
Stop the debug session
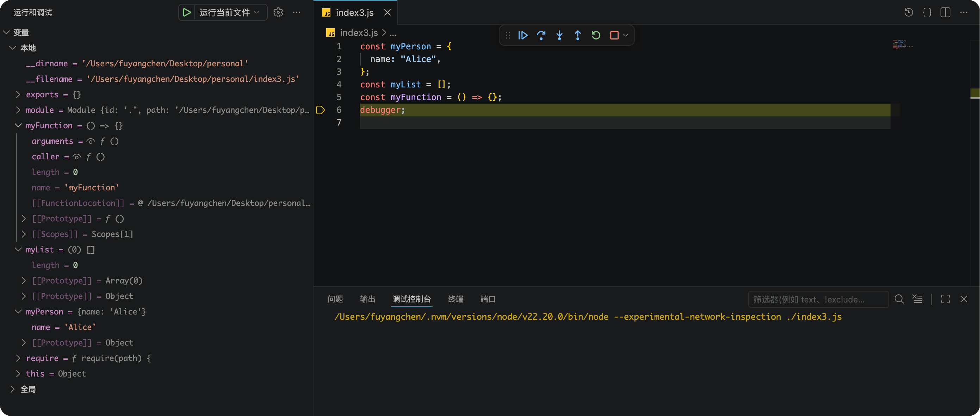[614, 35]
